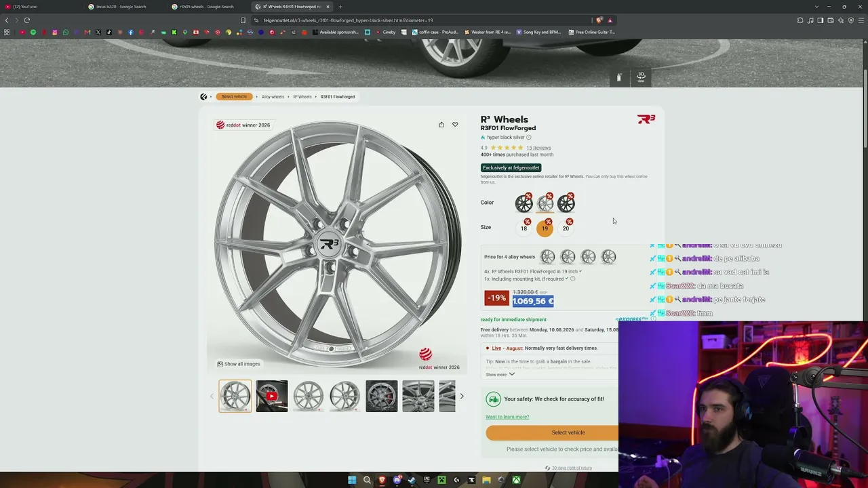Close the R³ Wheels R3F01 FlowForged tab
Screen dimensions: 868x488
pyautogui.click(x=328, y=7)
